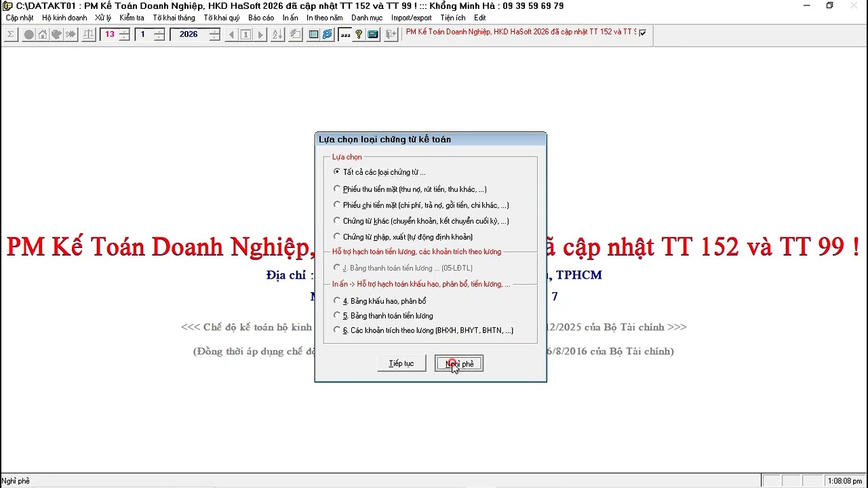Viewport: 868px width, 488px height.
Task: Click the 'Lựa chọn loại chứng từ kế toán' title
Action: click(x=384, y=140)
